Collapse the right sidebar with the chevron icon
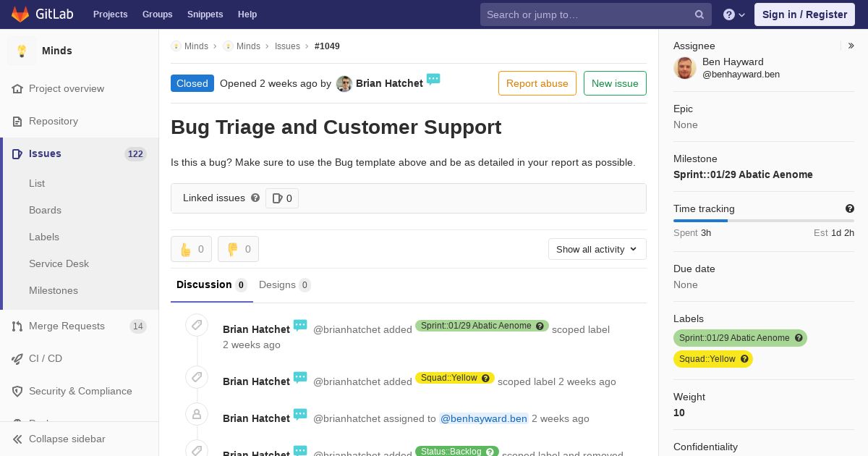Screen dimensions: 868x456 pos(851,46)
